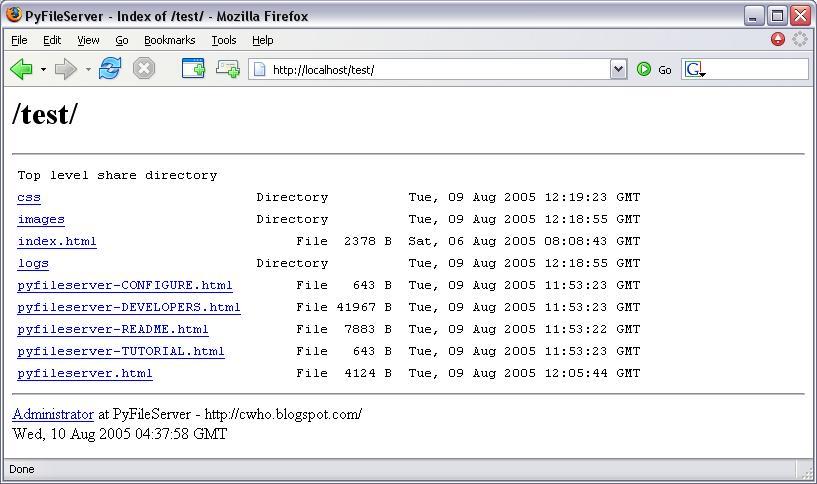
Task: Click the 4124 B file size
Action: 368,374
